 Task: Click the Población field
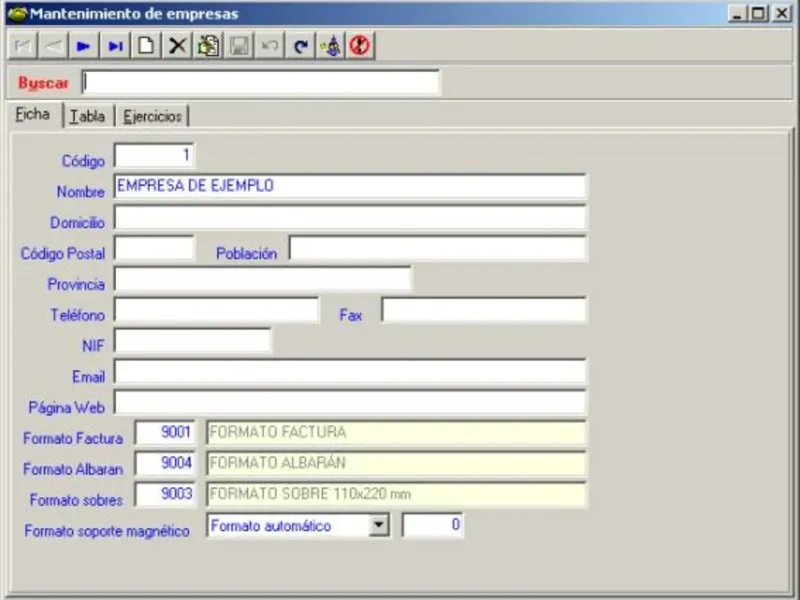[x=438, y=248]
